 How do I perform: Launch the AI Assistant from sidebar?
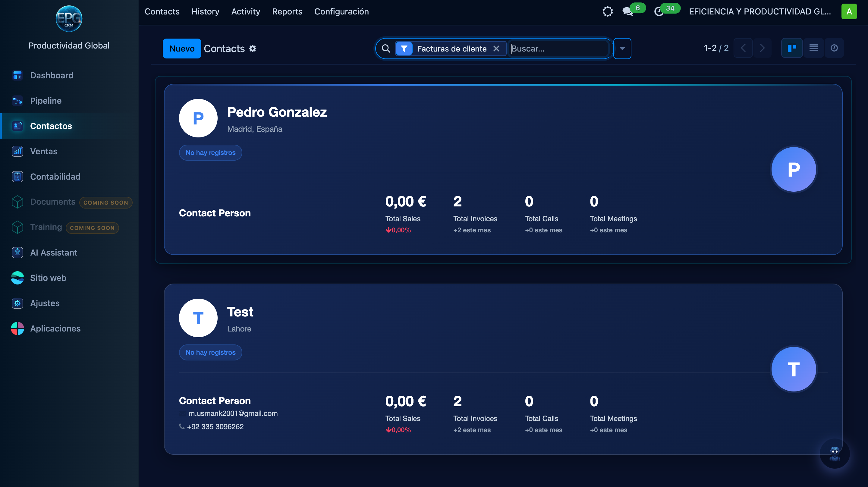coord(17,253)
